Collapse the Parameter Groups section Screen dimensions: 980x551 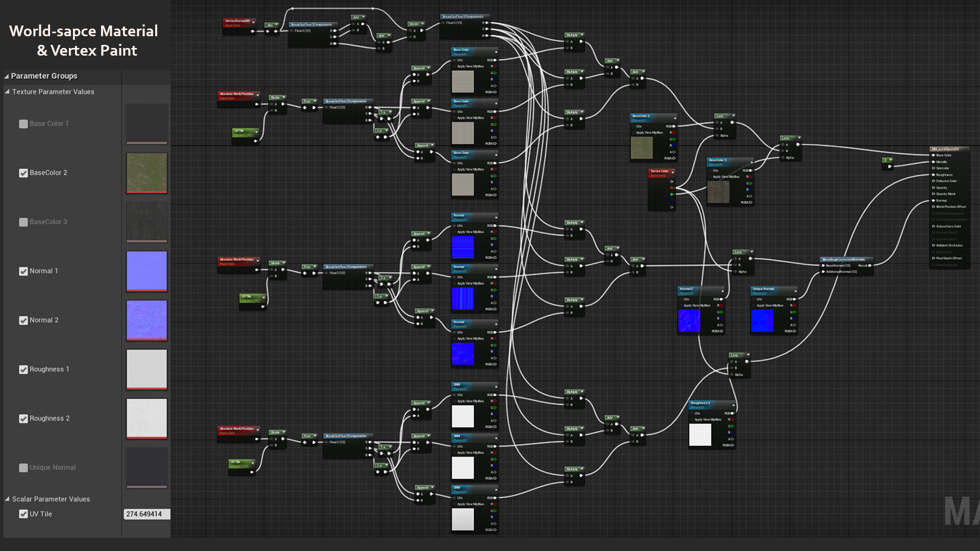(x=7, y=76)
